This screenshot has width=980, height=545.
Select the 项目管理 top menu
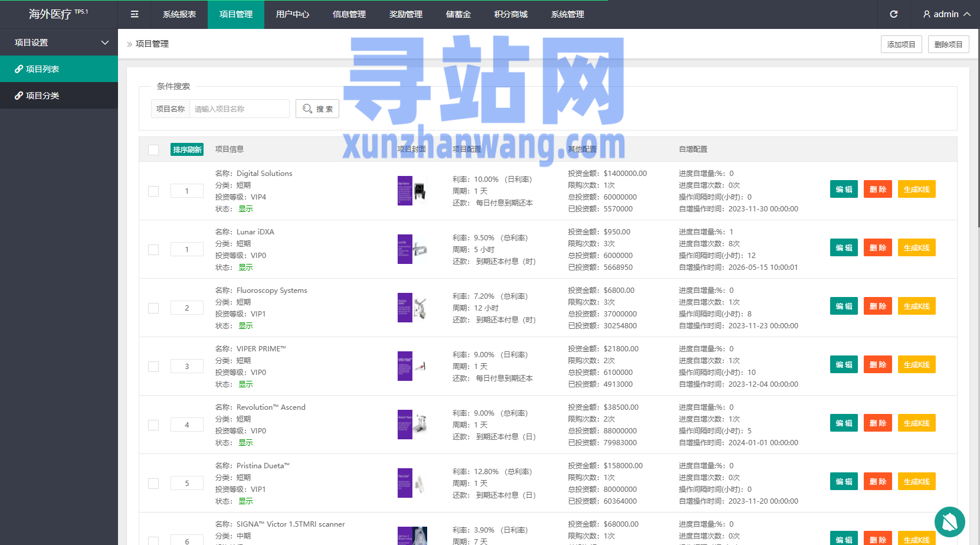(236, 14)
